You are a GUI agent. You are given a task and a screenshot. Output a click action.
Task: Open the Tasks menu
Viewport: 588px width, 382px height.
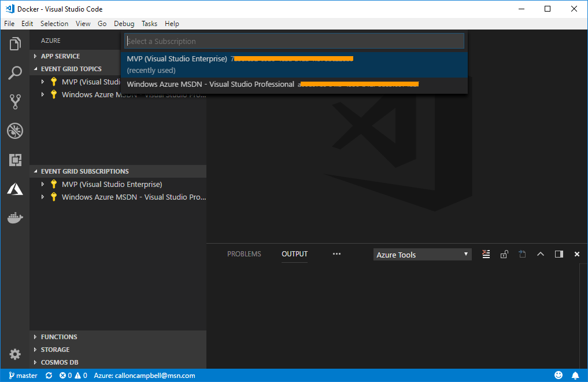point(149,24)
